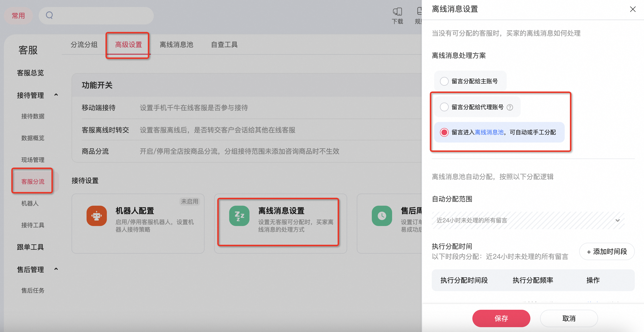Image resolution: width=644 pixels, height=332 pixels.
Task: Collapse the 接待管理 menu section
Action: (x=56, y=95)
